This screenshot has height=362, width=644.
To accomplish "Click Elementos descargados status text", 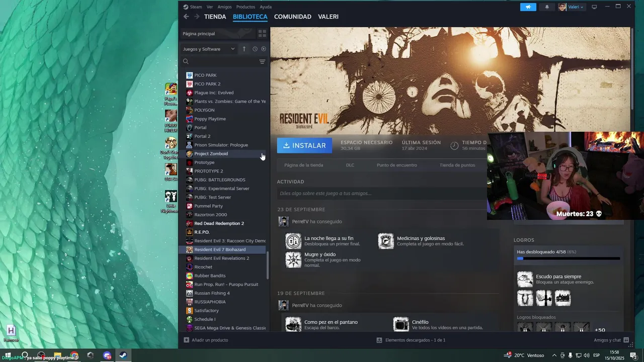I will (415, 340).
